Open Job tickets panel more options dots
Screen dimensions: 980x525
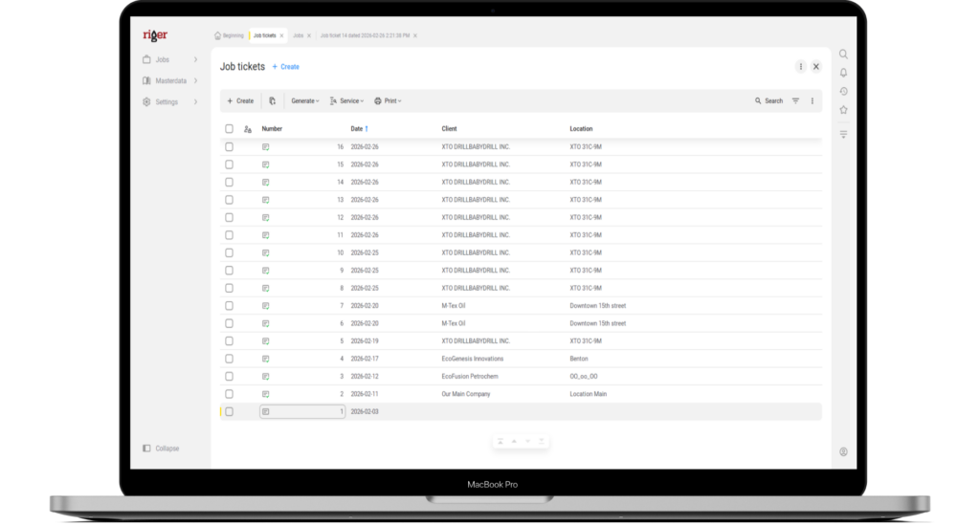click(x=801, y=66)
